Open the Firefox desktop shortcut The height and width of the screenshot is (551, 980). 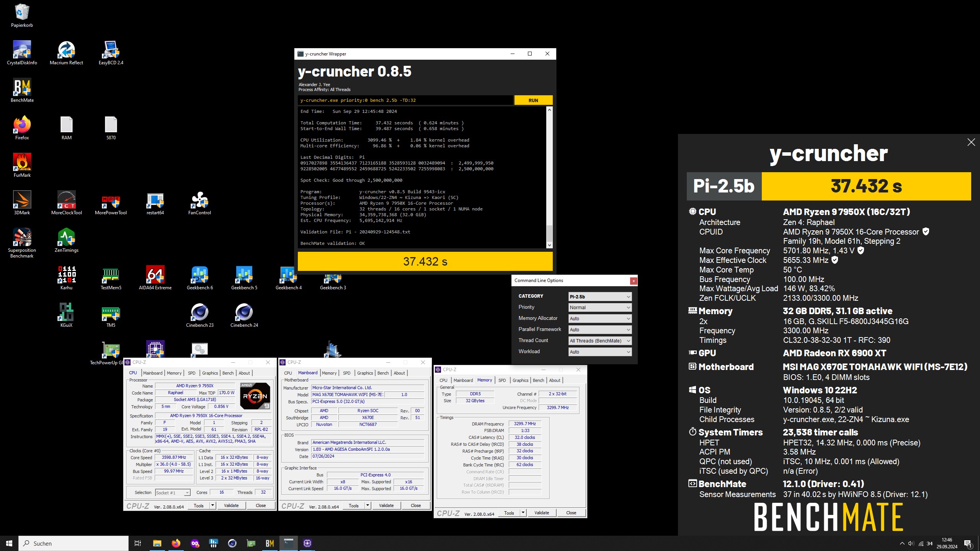click(22, 128)
